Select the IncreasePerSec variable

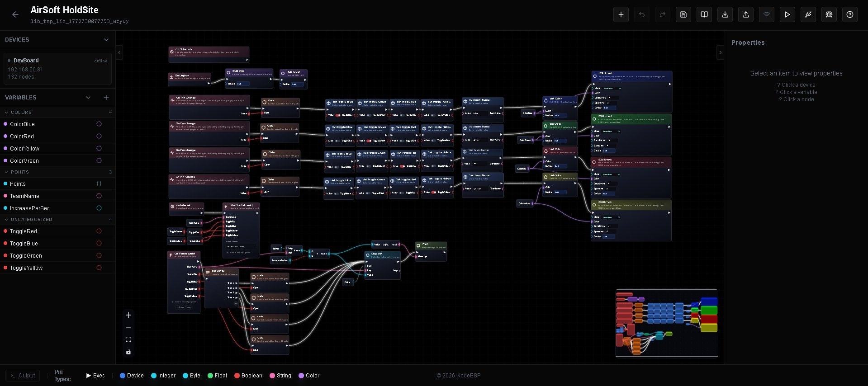(57, 208)
